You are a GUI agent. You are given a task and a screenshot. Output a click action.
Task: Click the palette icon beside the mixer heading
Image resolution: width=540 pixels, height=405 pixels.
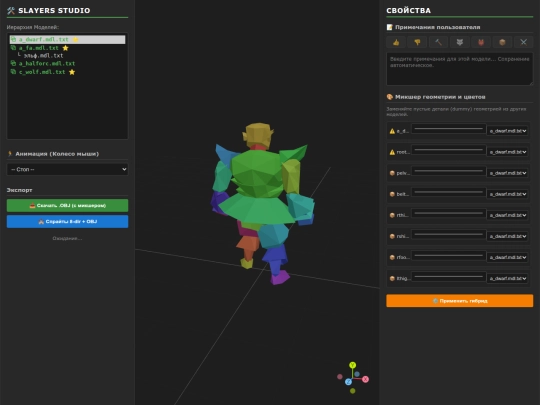pyautogui.click(x=390, y=97)
